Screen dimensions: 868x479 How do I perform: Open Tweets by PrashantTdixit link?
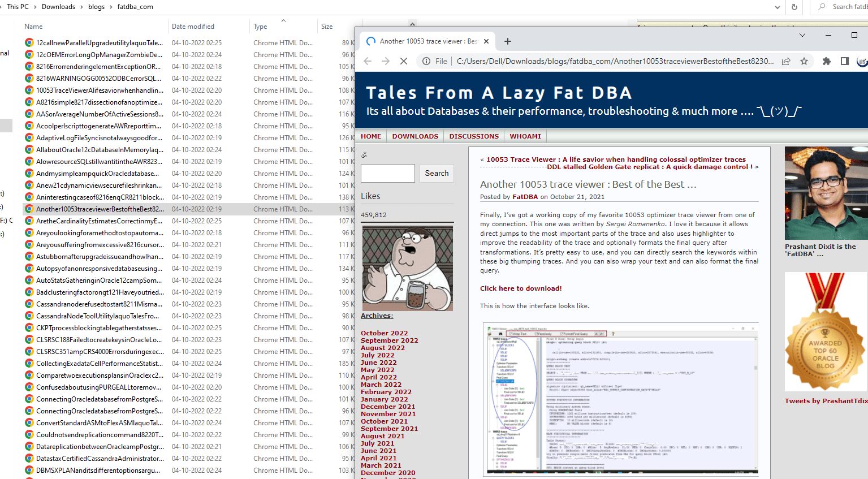point(826,401)
